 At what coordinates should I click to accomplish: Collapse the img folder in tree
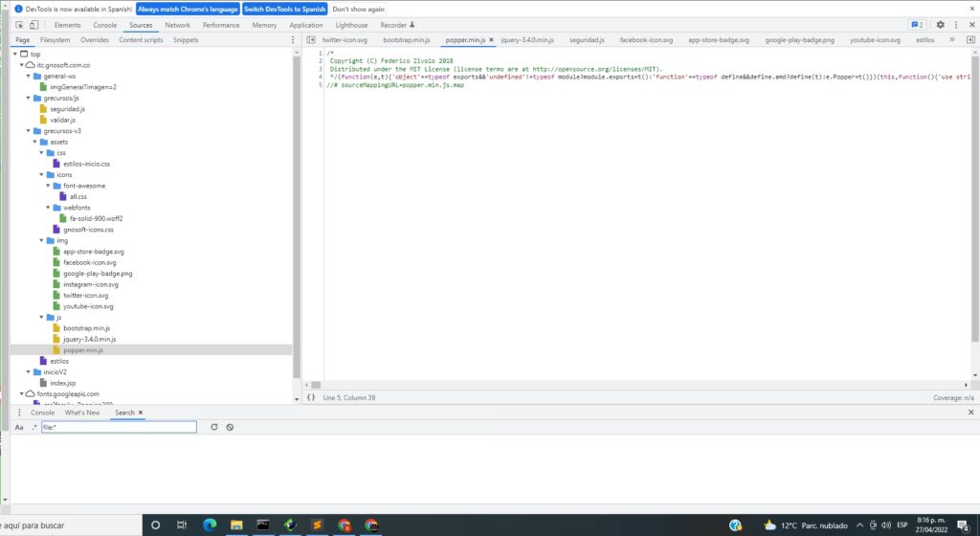(x=42, y=240)
